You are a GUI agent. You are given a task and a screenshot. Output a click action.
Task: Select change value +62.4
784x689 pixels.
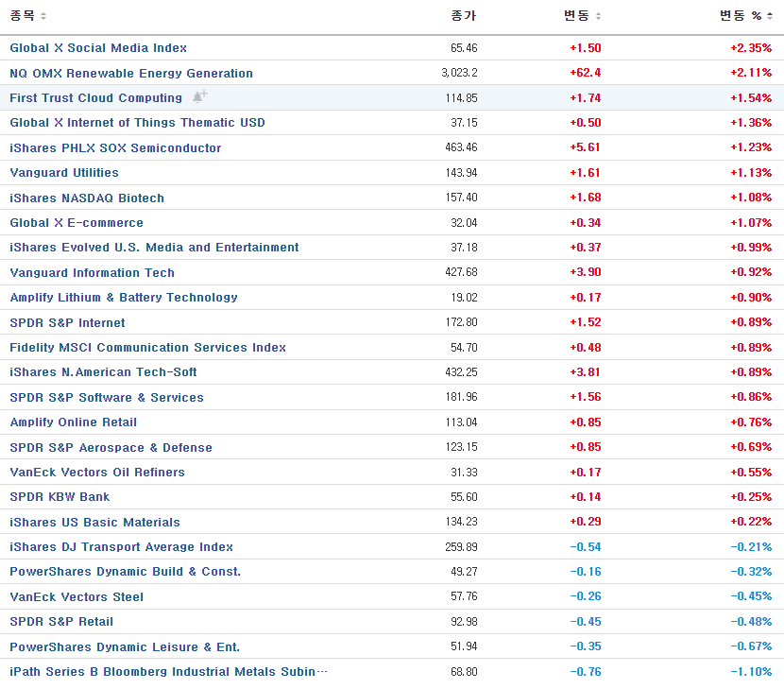pyautogui.click(x=586, y=73)
